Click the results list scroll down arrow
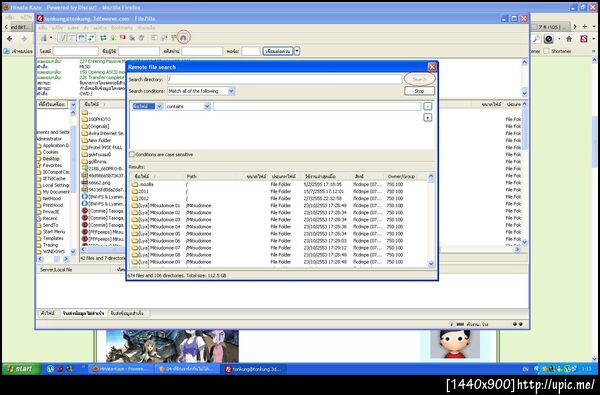 pos(431,263)
